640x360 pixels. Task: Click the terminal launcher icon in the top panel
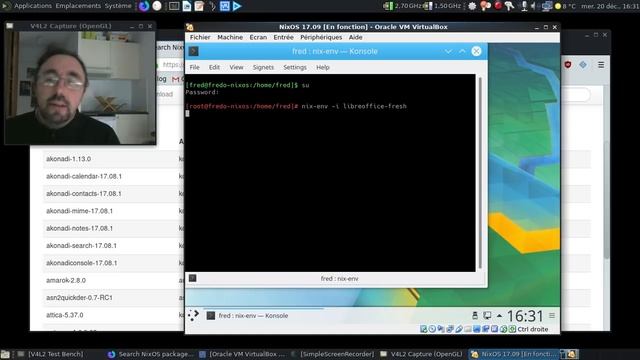[x=174, y=6]
